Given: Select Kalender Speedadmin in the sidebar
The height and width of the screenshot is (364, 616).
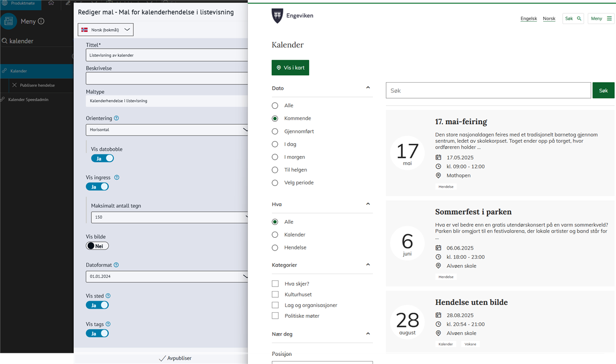Looking at the screenshot, I should coord(28,100).
